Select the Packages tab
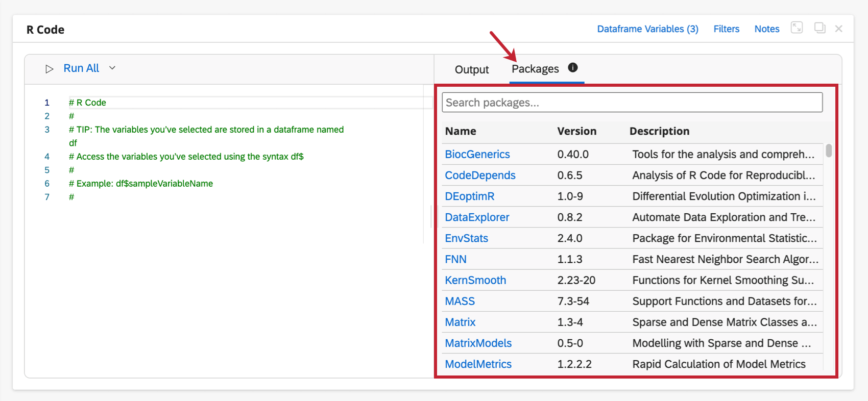 [535, 69]
